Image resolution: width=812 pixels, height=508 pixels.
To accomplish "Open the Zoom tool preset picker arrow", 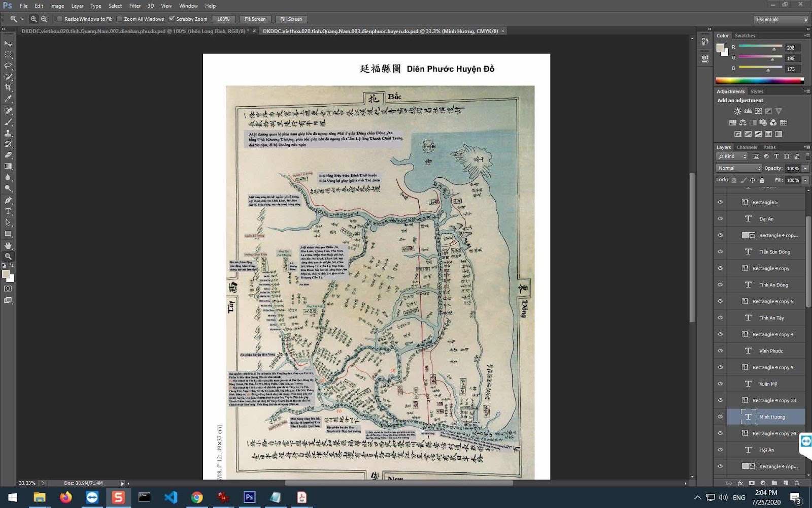I will 22,19.
